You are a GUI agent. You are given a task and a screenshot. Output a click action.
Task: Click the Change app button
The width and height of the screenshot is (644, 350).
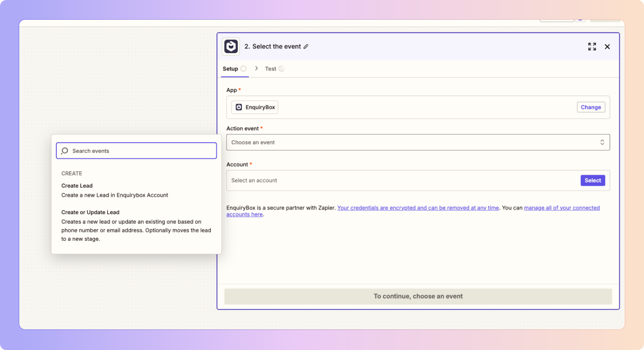pyautogui.click(x=590, y=107)
